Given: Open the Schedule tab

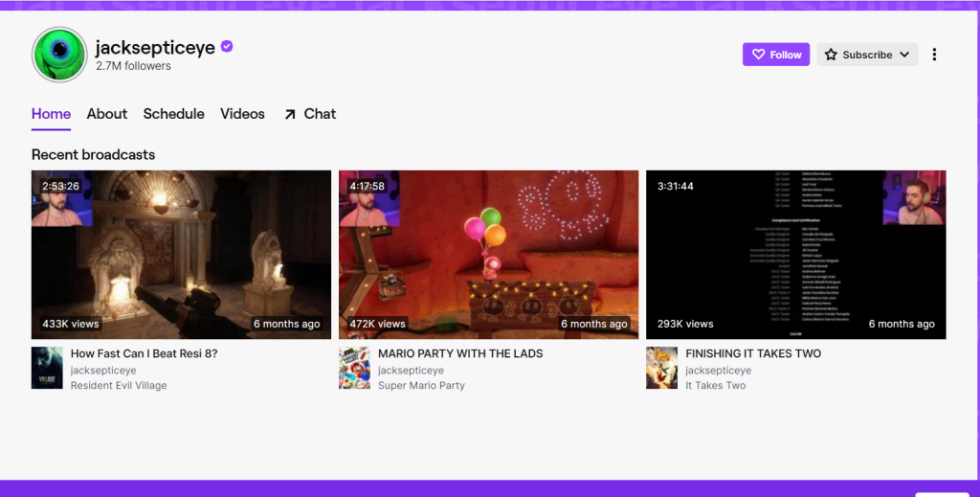Looking at the screenshot, I should click(x=174, y=114).
